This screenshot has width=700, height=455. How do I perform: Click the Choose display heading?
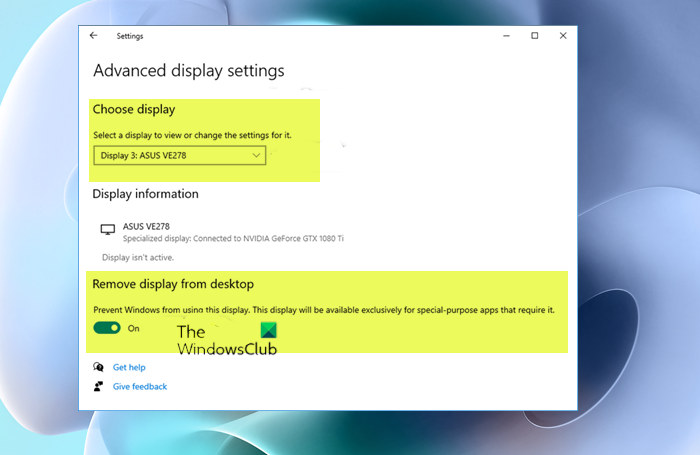(134, 109)
